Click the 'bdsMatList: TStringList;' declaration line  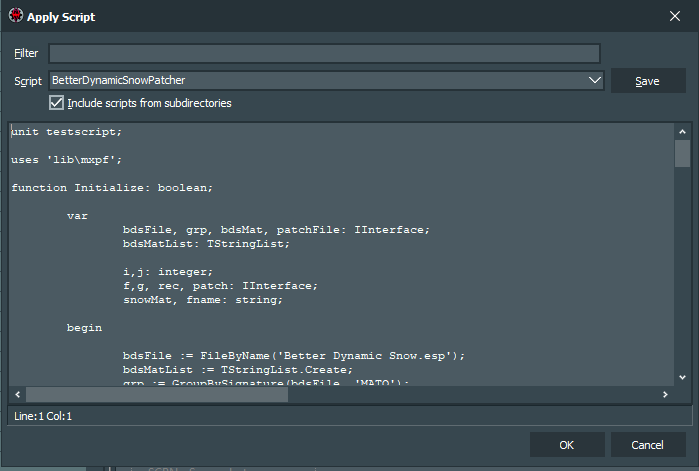206,244
